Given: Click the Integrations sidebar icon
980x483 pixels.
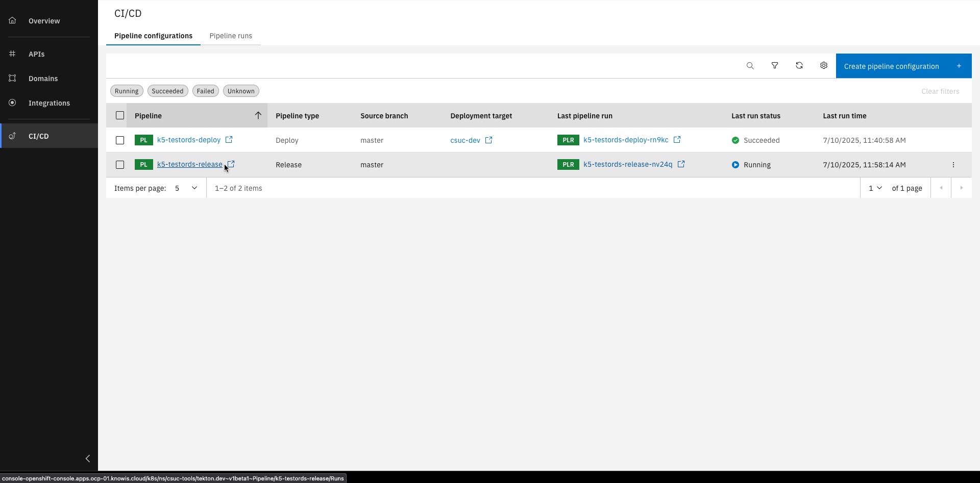Looking at the screenshot, I should pos(12,103).
